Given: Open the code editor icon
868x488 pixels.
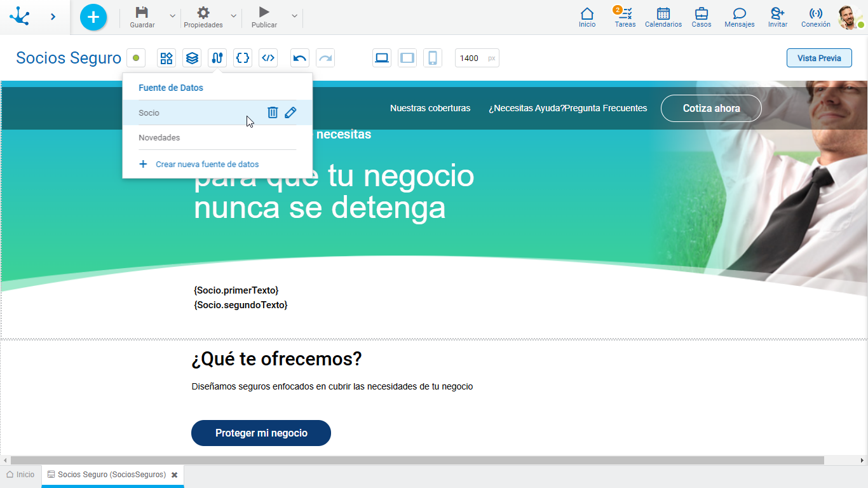Looking at the screenshot, I should [x=268, y=58].
